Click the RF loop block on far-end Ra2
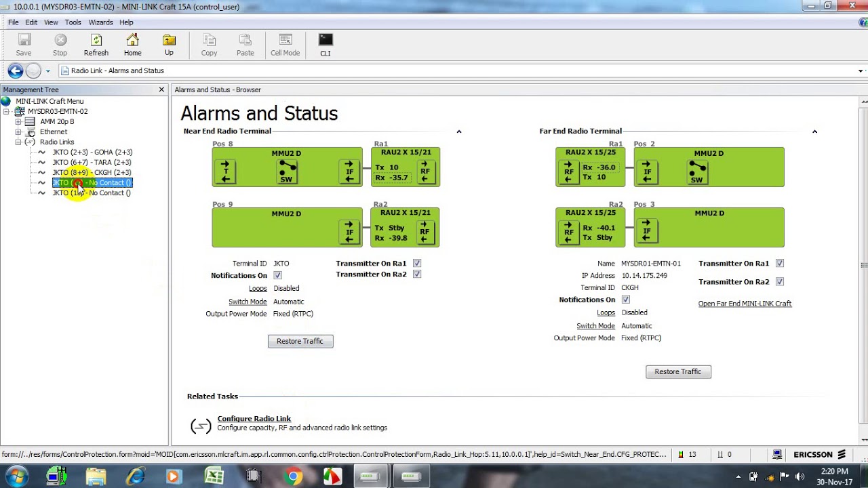This screenshot has height=488, width=868. pos(569,231)
